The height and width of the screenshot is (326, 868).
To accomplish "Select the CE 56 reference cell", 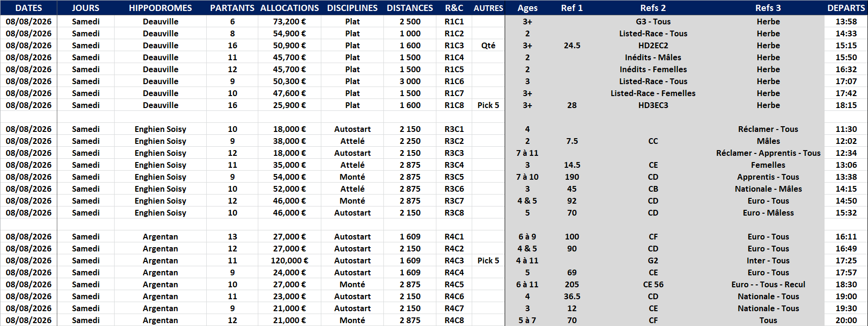I will click(653, 284).
